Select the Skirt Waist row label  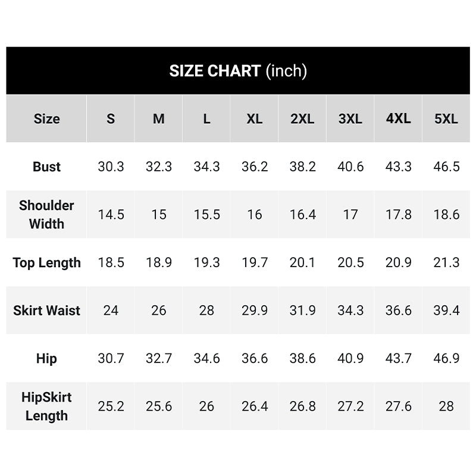[46, 310]
